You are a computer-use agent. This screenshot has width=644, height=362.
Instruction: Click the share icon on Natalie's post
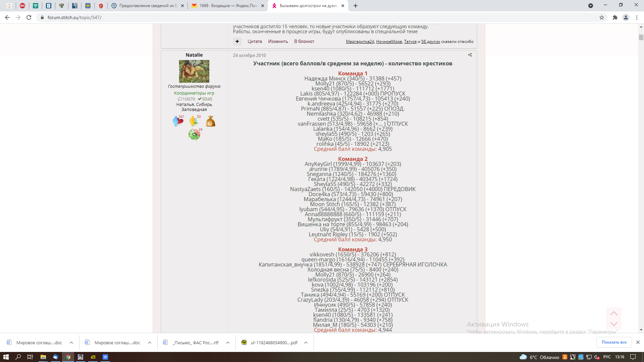[x=470, y=55]
